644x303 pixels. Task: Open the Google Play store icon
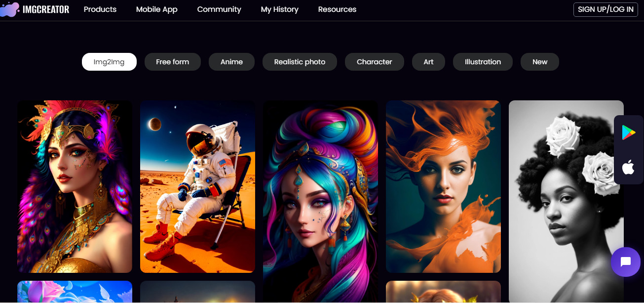(628, 132)
